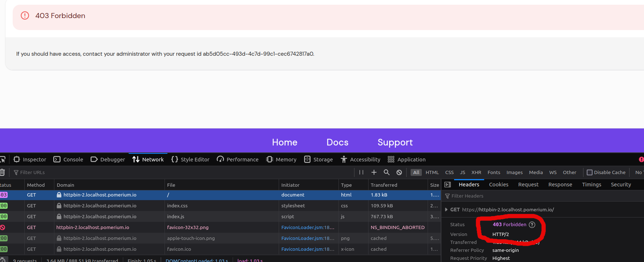Open FaviconLoader.jsm initiator link for favicon.ico
This screenshot has height=262, width=644.
point(308,249)
